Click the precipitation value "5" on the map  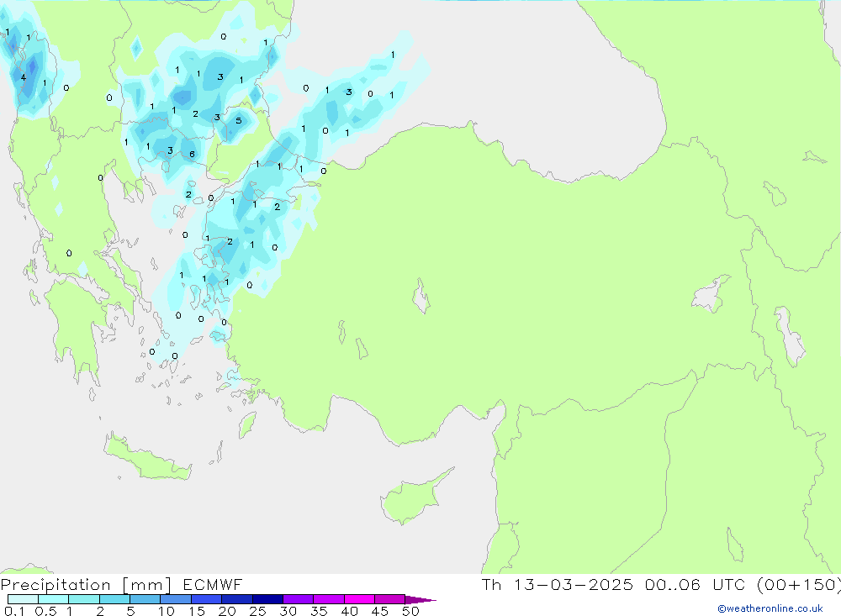pos(239,121)
